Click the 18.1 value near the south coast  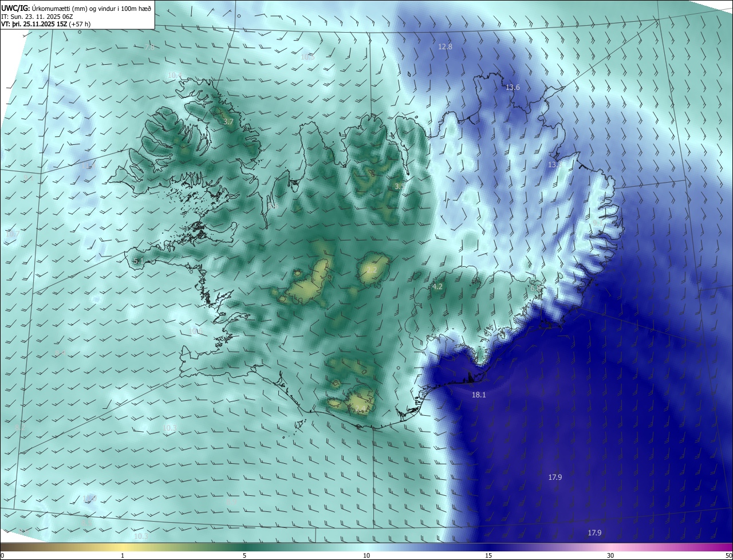[x=479, y=395]
